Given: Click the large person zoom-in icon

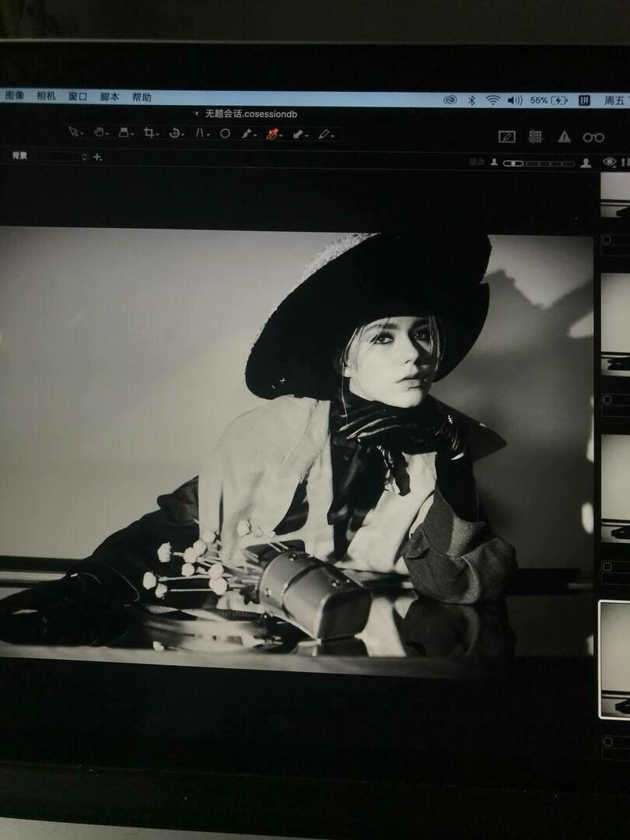Looking at the screenshot, I should [586, 163].
